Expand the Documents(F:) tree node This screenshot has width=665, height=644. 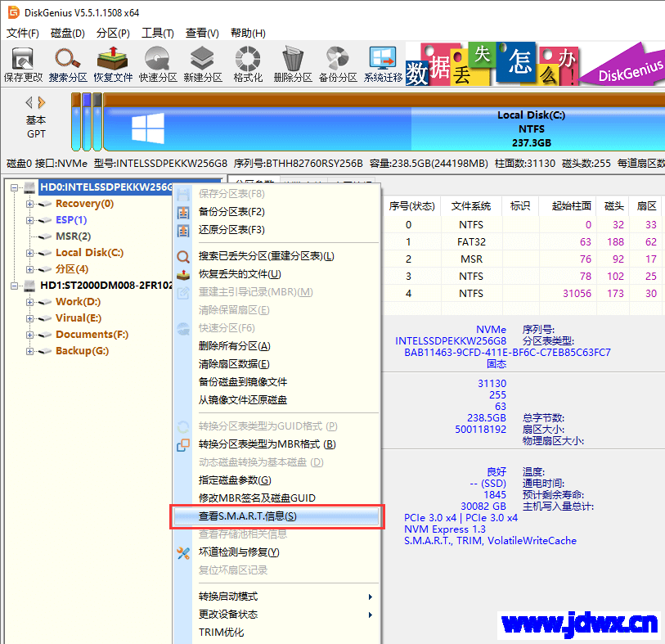[x=29, y=335]
